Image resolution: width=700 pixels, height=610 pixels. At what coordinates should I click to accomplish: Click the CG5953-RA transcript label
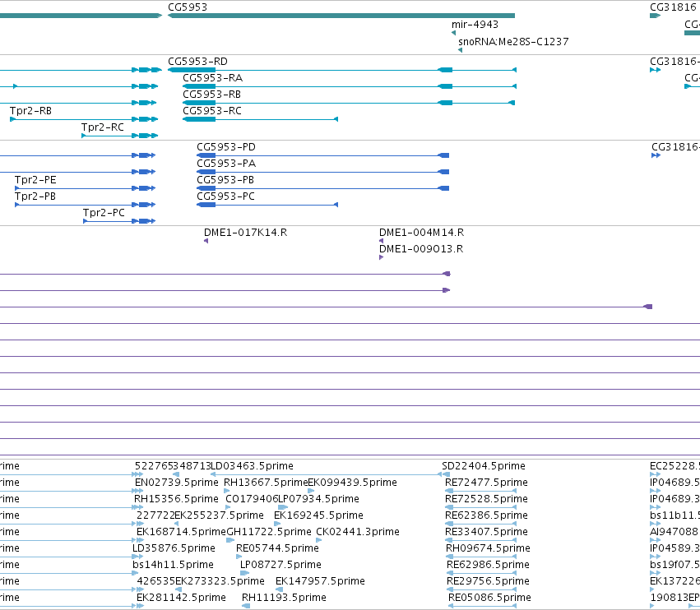[x=212, y=77]
